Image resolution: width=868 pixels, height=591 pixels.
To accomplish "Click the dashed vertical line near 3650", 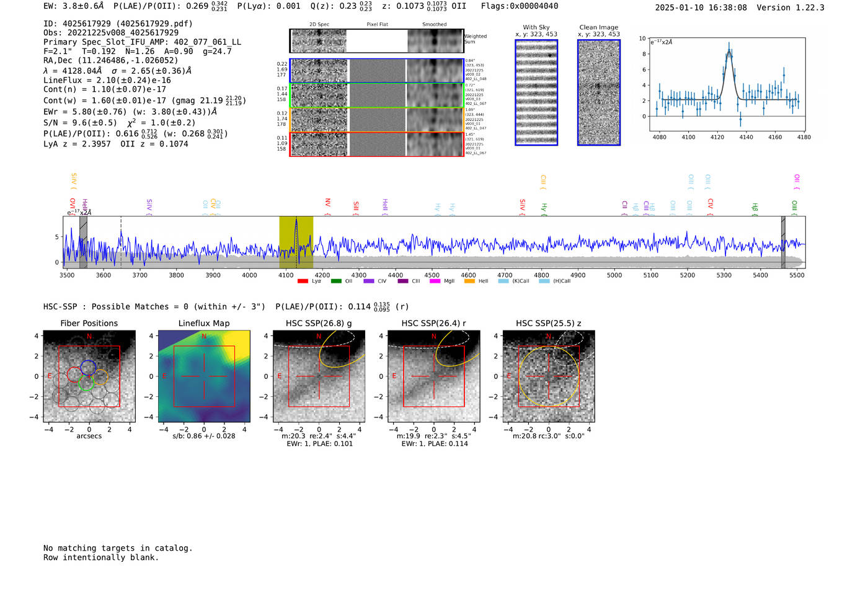I will (x=121, y=242).
